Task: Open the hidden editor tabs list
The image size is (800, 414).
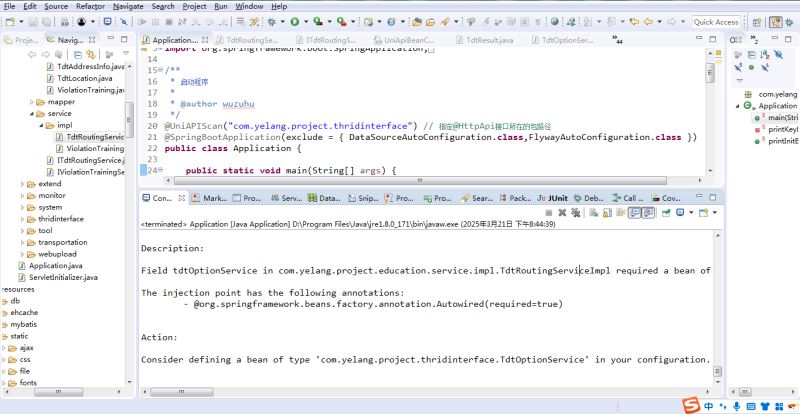Action: pos(617,39)
